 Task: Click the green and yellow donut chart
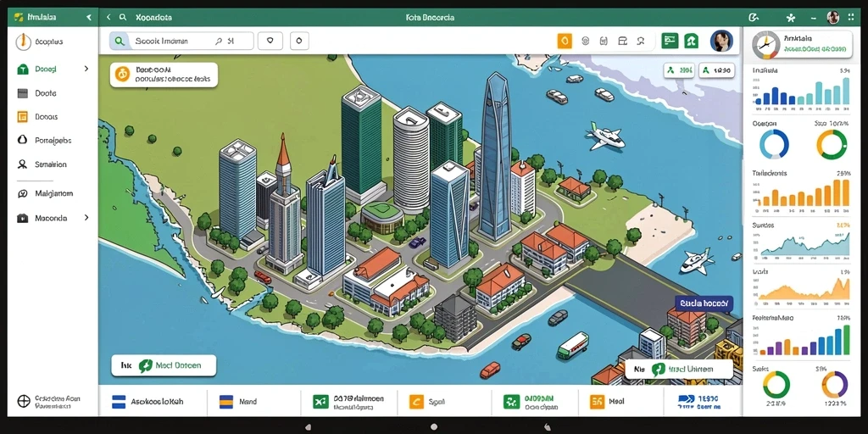coord(776,384)
